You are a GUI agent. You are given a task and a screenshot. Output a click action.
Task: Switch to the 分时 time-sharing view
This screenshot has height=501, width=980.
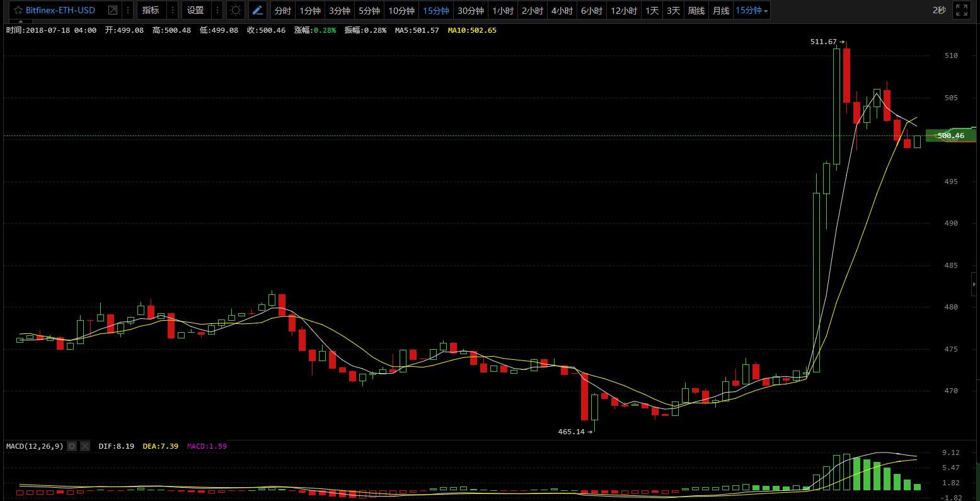tap(283, 10)
